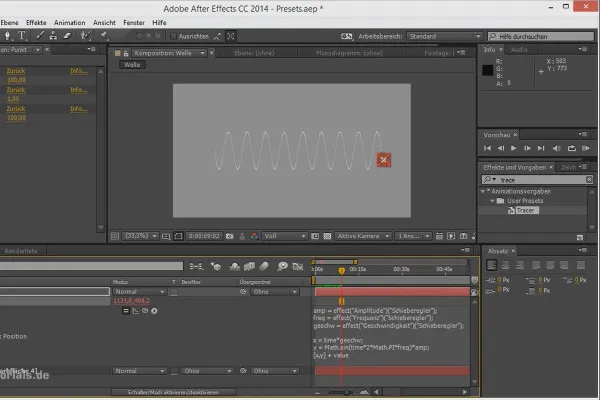Open the Arbeitsbereich Standard dropdown

click(x=444, y=36)
